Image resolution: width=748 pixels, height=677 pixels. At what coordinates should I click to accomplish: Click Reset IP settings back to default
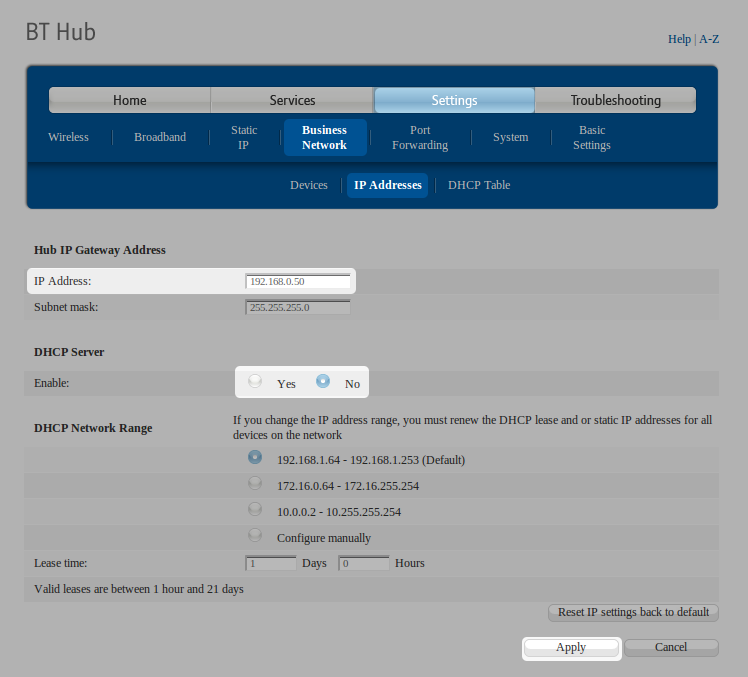click(633, 612)
